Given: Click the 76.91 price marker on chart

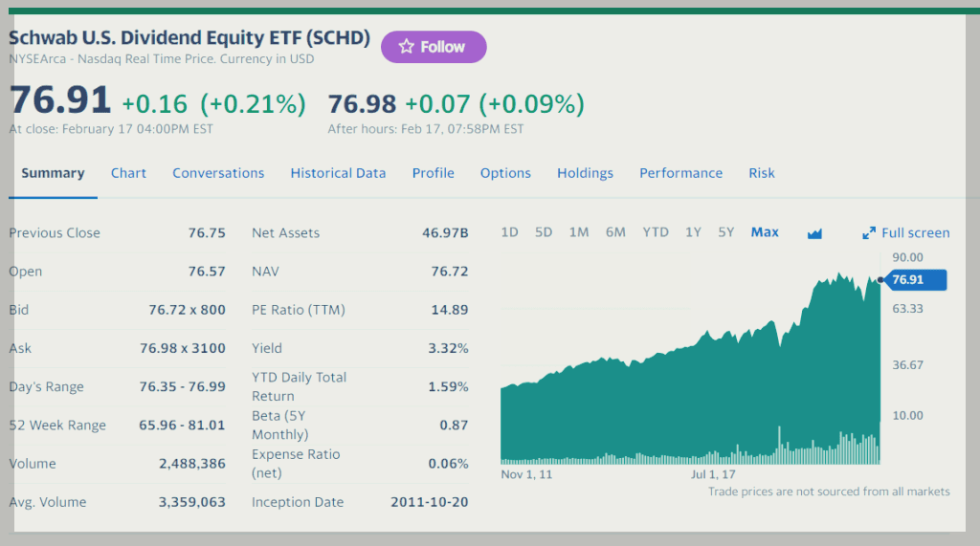Looking at the screenshot, I should [914, 280].
